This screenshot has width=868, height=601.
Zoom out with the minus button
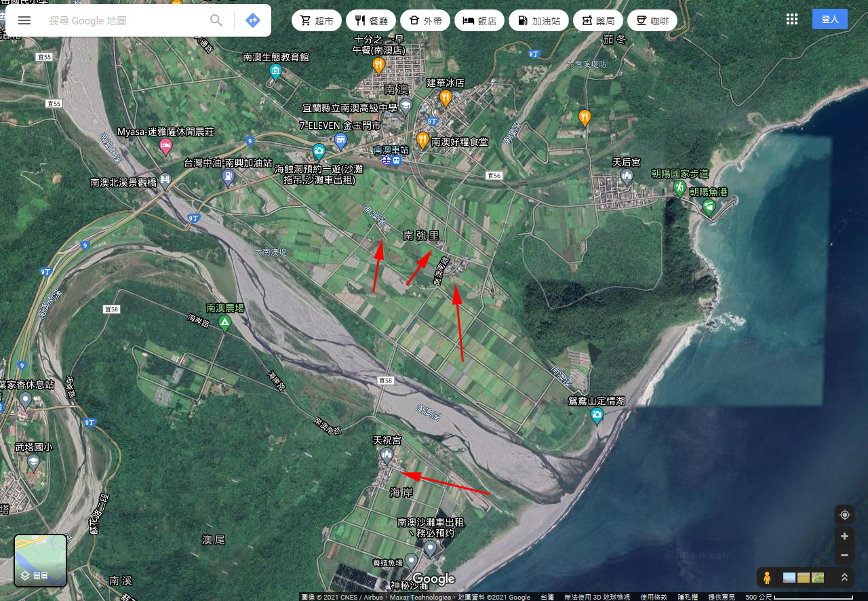click(x=844, y=556)
